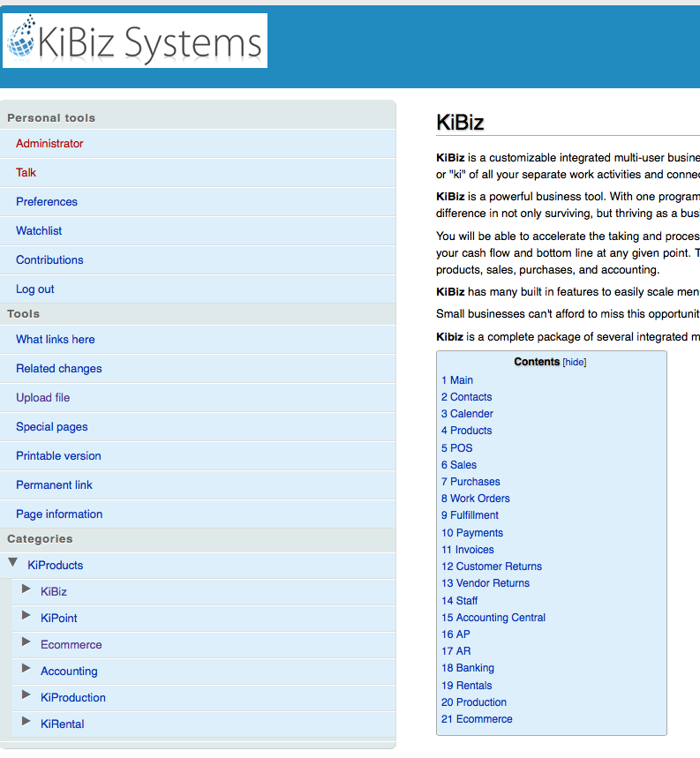The height and width of the screenshot is (758, 700).
Task: Open What links here
Action: (55, 340)
